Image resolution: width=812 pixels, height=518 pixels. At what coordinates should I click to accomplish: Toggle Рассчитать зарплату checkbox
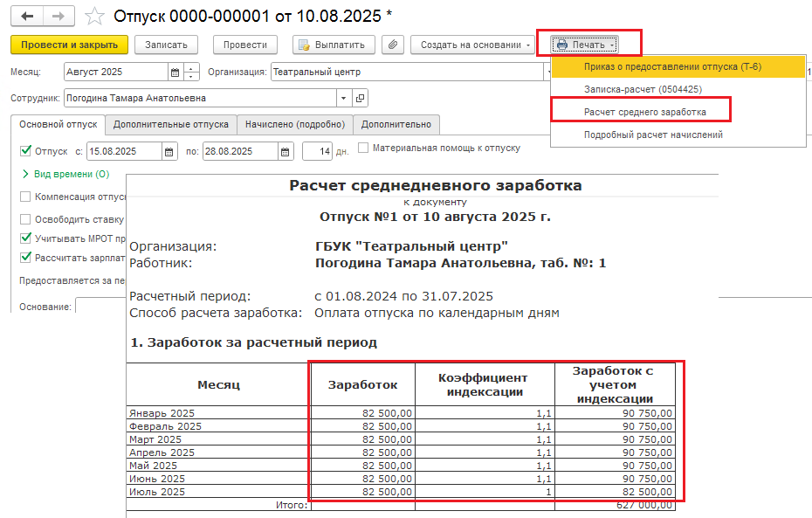[25, 258]
